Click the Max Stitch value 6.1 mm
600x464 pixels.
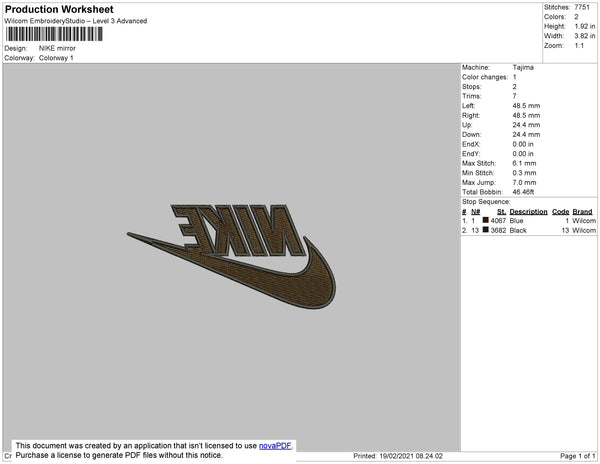[x=524, y=163]
